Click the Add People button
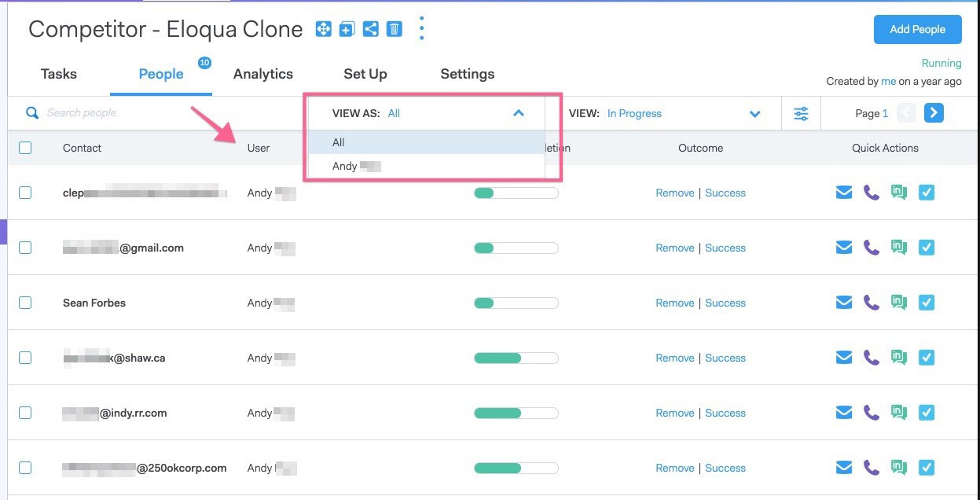 click(x=917, y=30)
